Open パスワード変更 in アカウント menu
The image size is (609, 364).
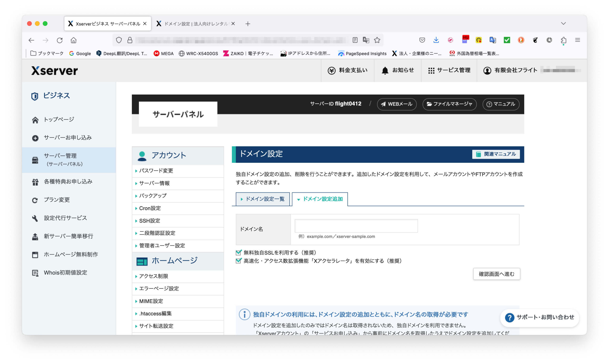point(178,171)
